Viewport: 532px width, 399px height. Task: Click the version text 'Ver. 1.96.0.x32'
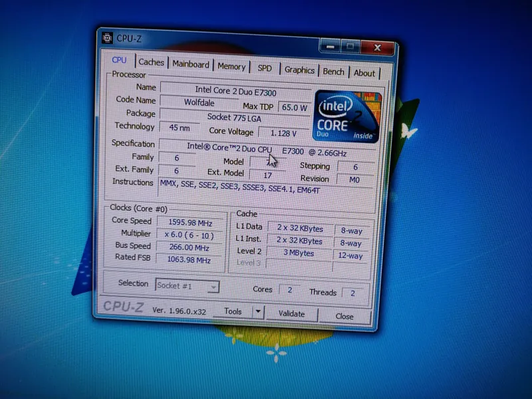[x=179, y=311]
